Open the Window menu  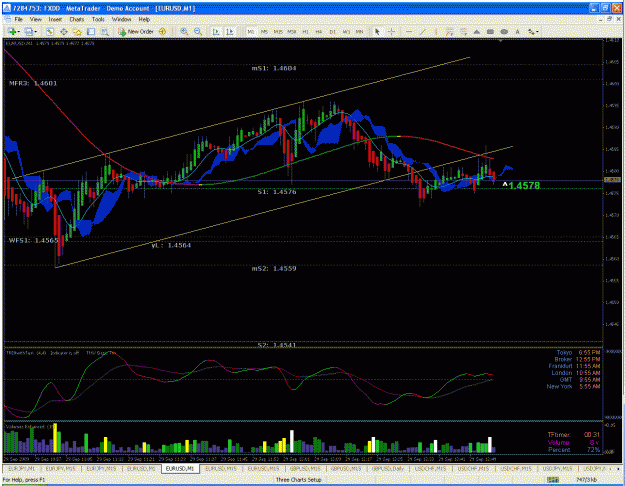coord(121,19)
